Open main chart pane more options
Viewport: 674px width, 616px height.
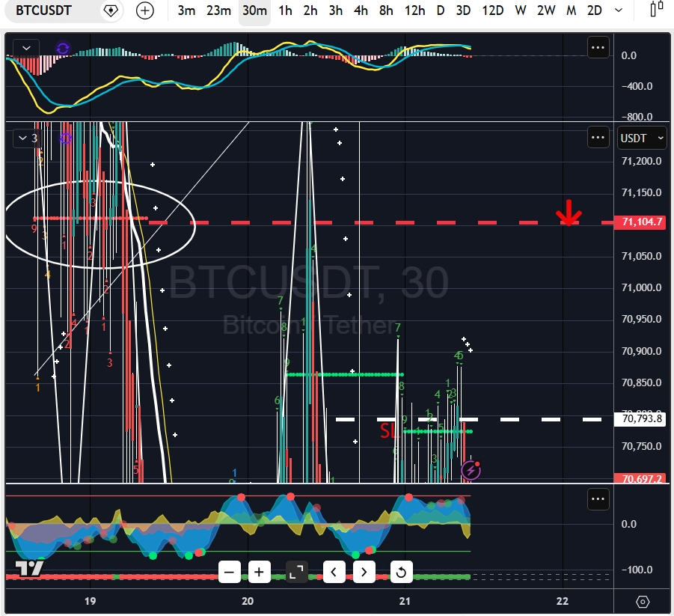tap(598, 138)
